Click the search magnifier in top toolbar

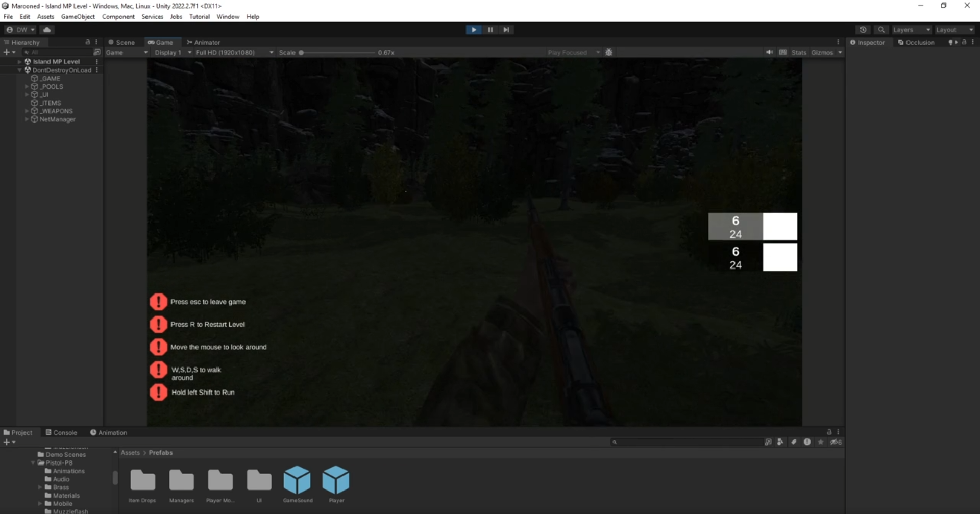881,30
